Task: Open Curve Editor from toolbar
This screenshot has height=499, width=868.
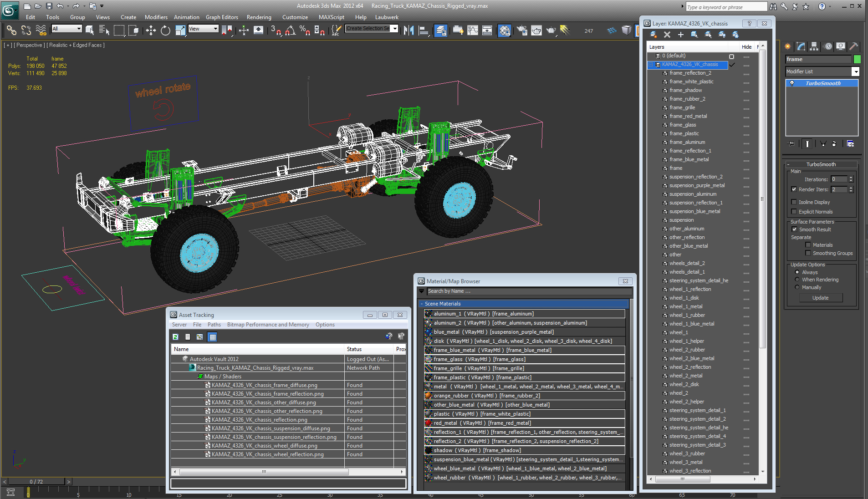Action: 473,31
